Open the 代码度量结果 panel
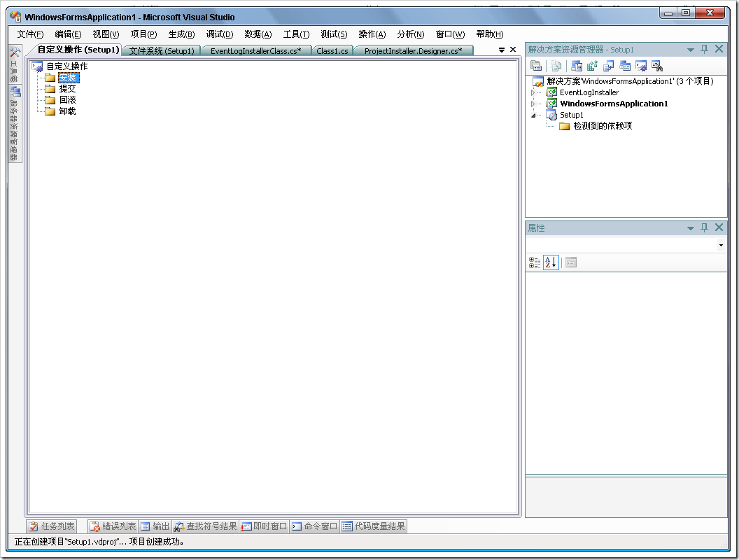Viewport: 739px width, 560px height. 374,526
